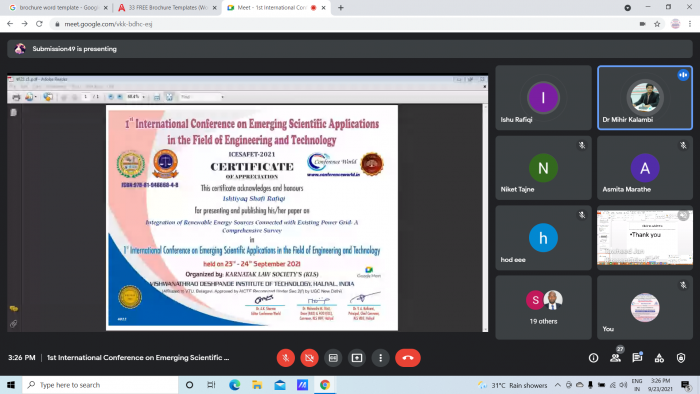Viewport: 700px width, 394px height.
Task: Open the Activities icon
Action: 659,358
